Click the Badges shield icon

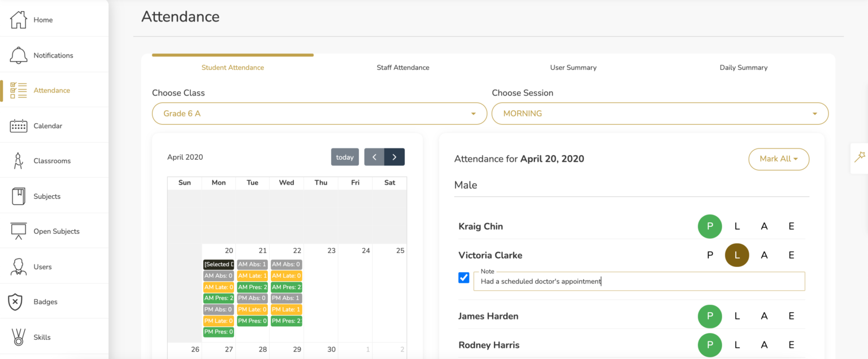[15, 302]
